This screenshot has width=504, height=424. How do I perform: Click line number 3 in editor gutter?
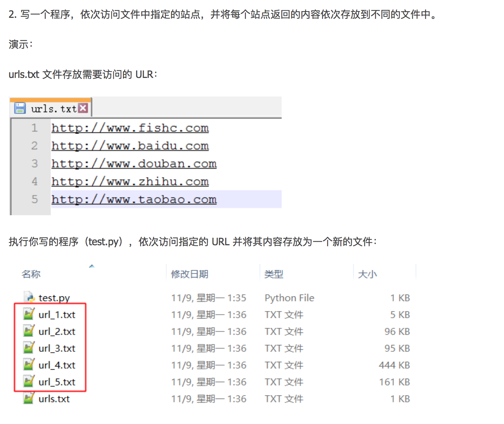pos(34,164)
